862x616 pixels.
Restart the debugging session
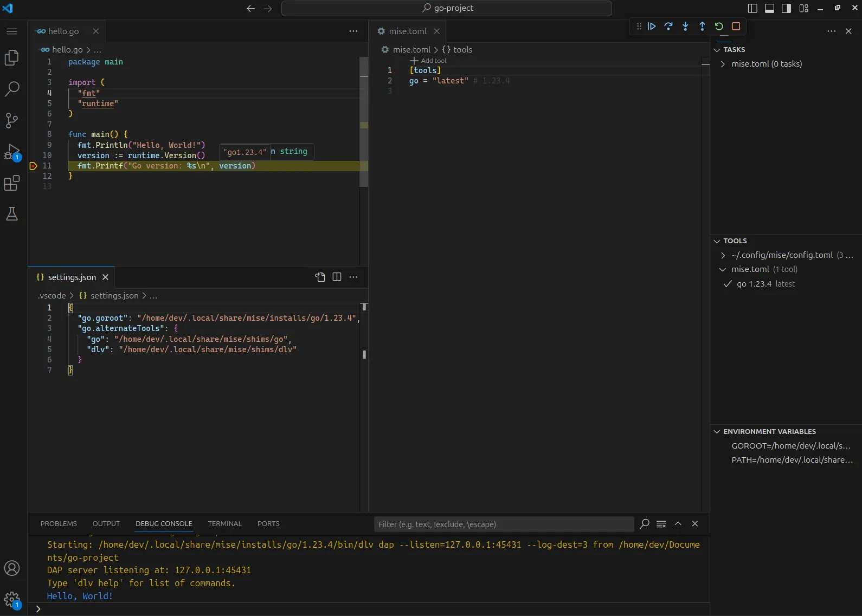[719, 26]
